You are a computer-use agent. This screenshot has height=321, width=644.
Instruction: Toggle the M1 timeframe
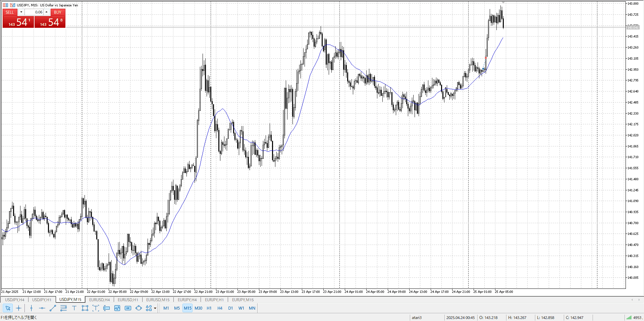pyautogui.click(x=166, y=308)
